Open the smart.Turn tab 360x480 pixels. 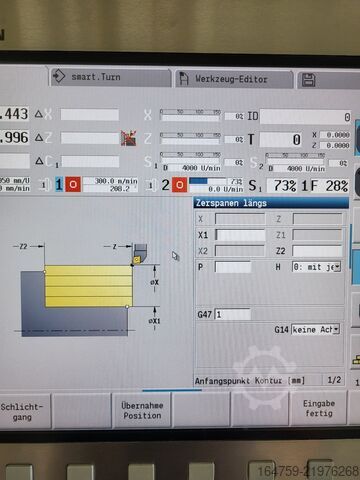[x=110, y=77]
